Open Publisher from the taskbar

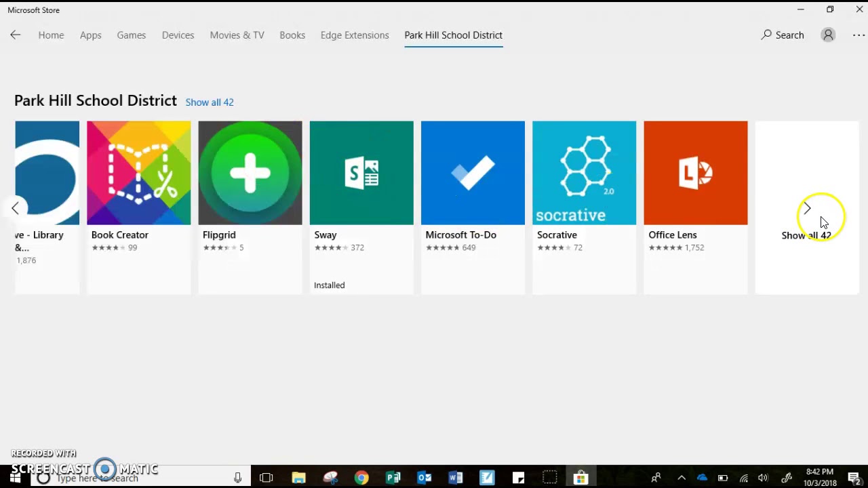393,478
